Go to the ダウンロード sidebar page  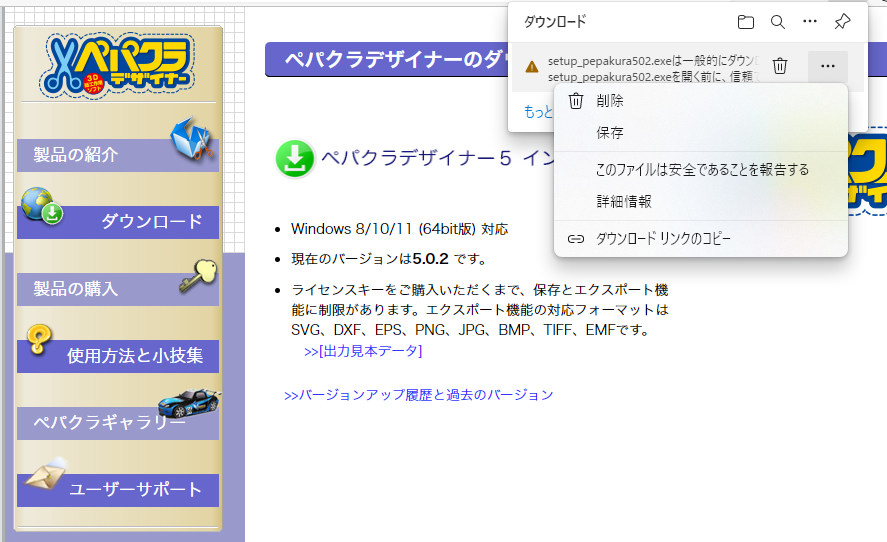118,222
